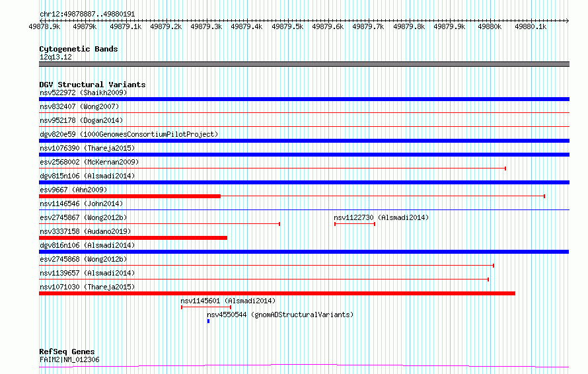Open the esv9667 (Ahn2009) label

[73, 190]
